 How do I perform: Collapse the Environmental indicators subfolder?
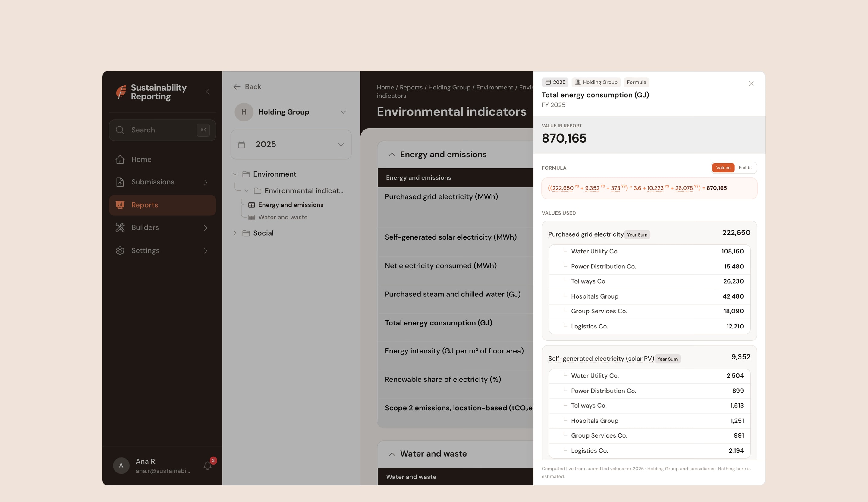[x=246, y=191]
